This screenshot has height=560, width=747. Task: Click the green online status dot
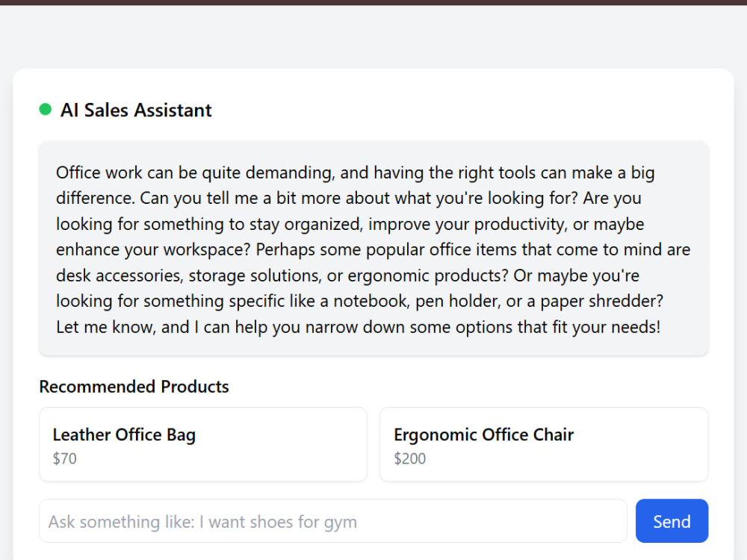pyautogui.click(x=46, y=110)
